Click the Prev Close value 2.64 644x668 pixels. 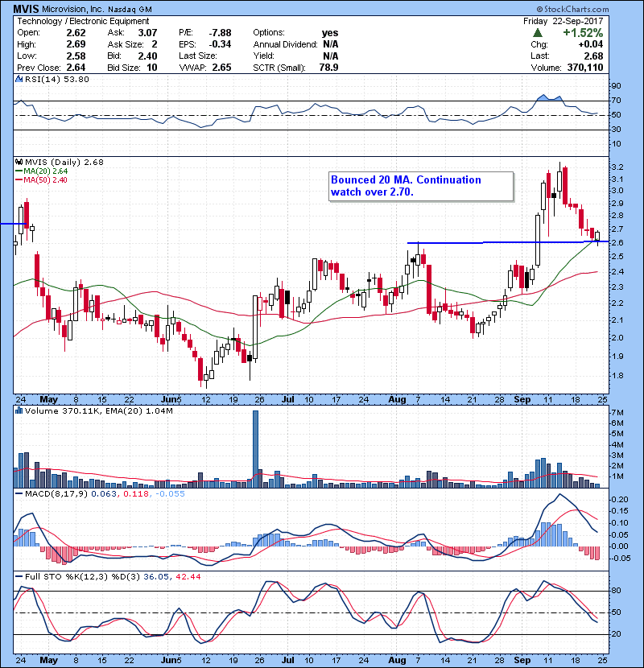tap(76, 68)
